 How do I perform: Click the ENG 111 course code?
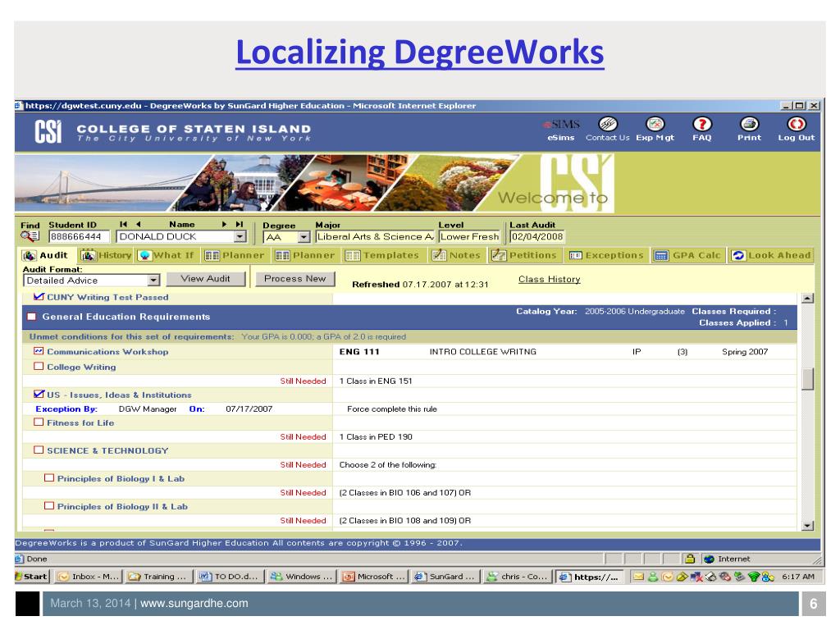(359, 351)
